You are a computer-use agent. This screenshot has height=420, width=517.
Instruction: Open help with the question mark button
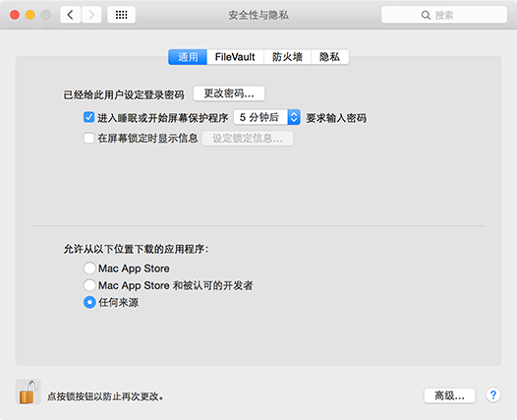(493, 395)
